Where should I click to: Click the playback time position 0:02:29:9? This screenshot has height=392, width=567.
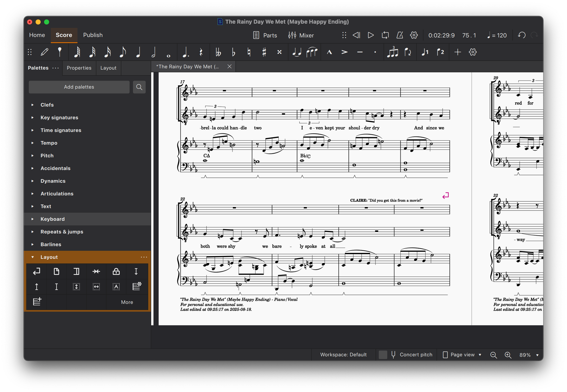441,35
